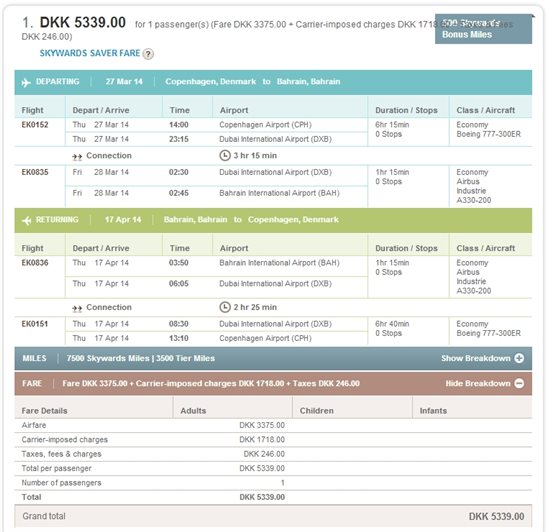Click the departing airplane icon
The width and height of the screenshot is (550, 532).
[x=26, y=82]
